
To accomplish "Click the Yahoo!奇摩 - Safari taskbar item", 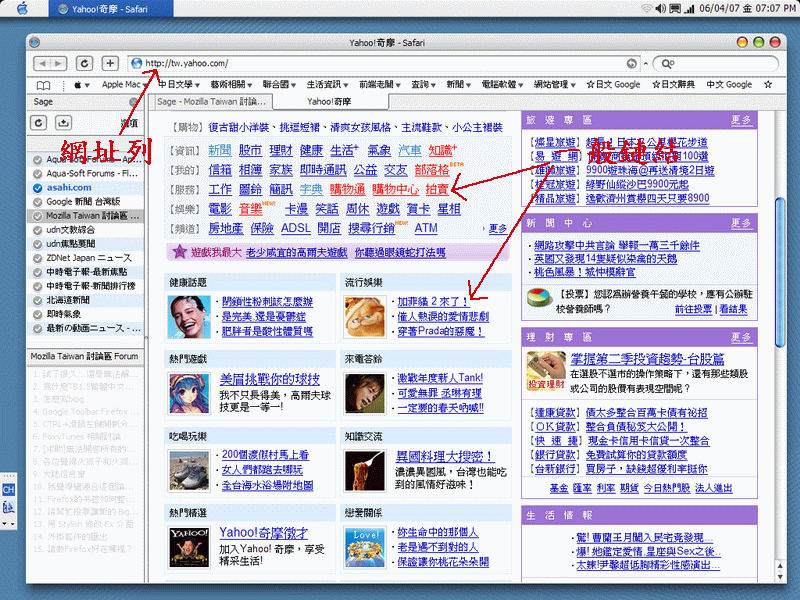I will click(111, 9).
